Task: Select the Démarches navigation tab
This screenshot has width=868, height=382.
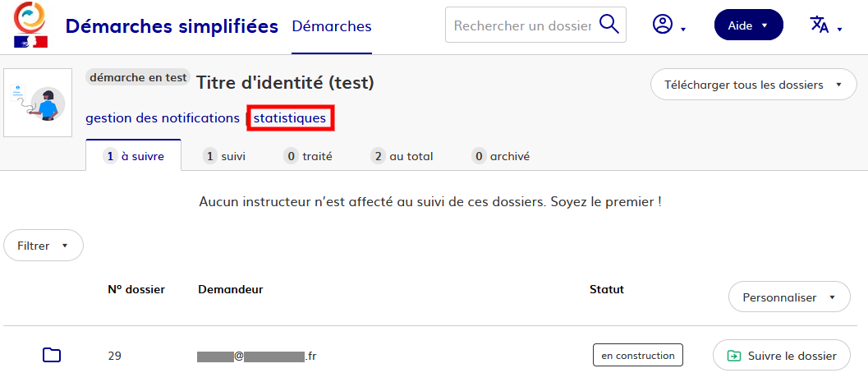Action: pyautogui.click(x=332, y=26)
